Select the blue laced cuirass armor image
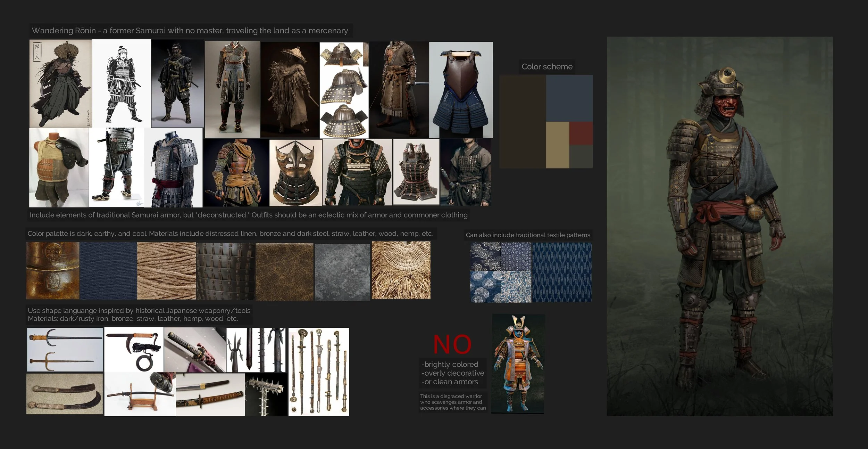 [x=460, y=90]
